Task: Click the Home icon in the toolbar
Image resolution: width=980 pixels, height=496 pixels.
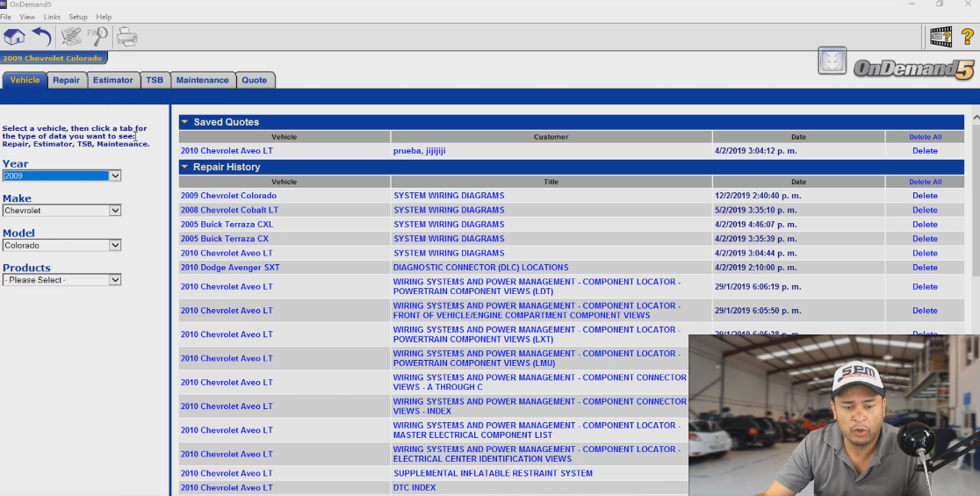Action: point(14,37)
